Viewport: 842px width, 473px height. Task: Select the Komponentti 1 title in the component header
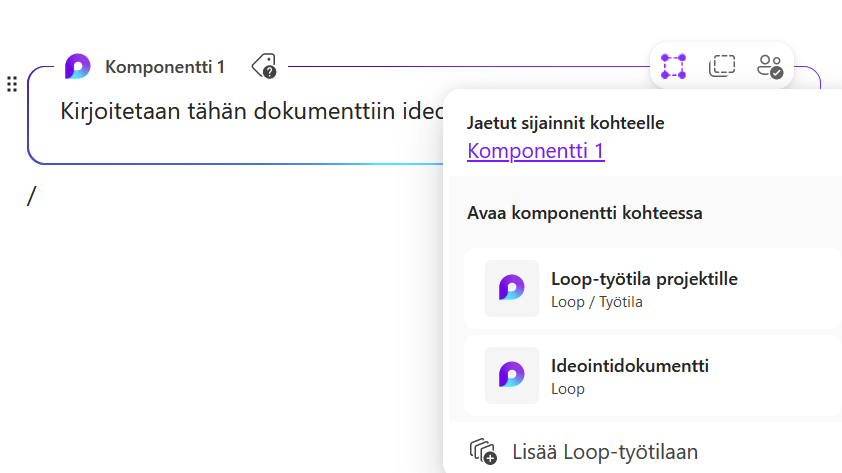pos(165,67)
